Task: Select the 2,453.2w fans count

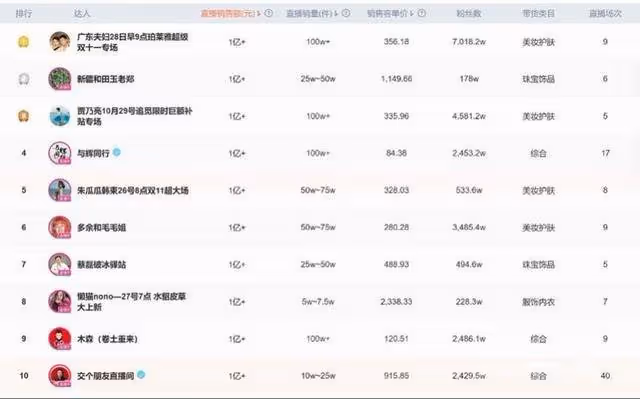Action: tap(469, 153)
